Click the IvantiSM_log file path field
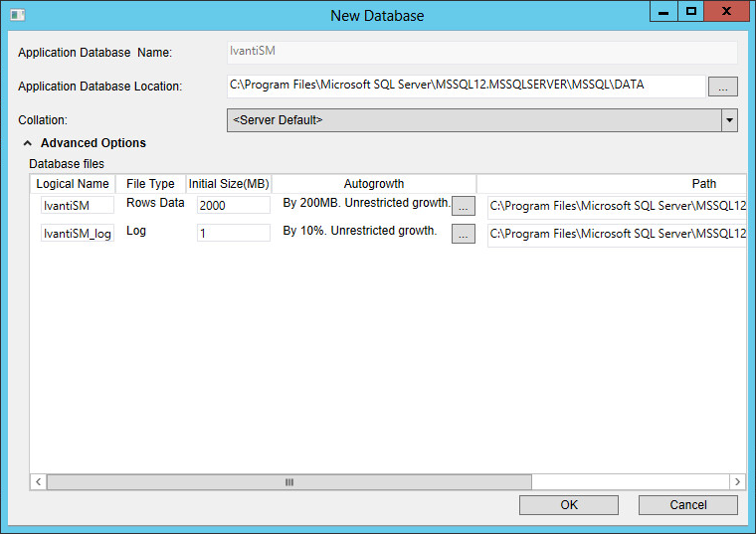Screen dimensions: 756x534 tap(617, 234)
